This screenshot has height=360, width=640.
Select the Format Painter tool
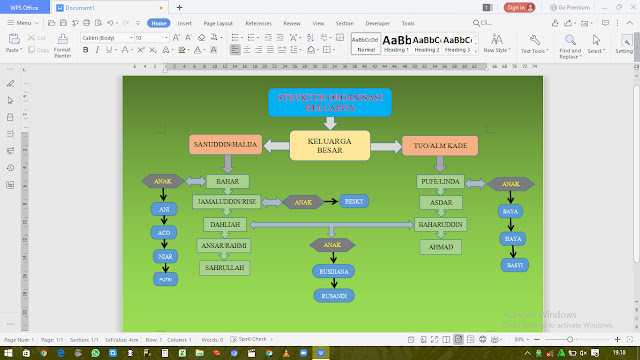click(62, 45)
